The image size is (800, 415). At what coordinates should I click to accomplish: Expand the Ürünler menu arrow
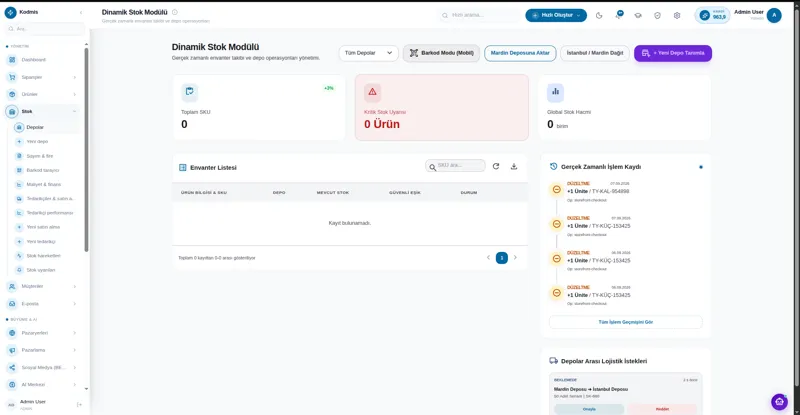pos(74,94)
